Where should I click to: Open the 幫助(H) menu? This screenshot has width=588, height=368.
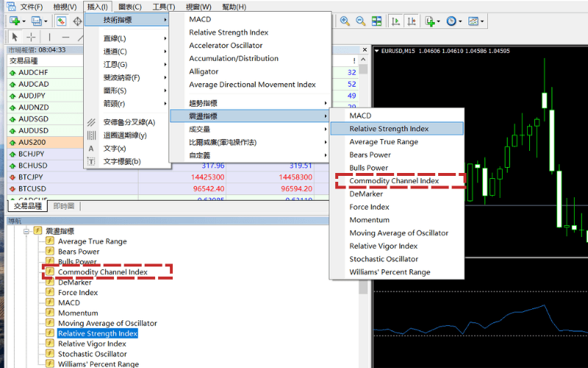point(234,7)
